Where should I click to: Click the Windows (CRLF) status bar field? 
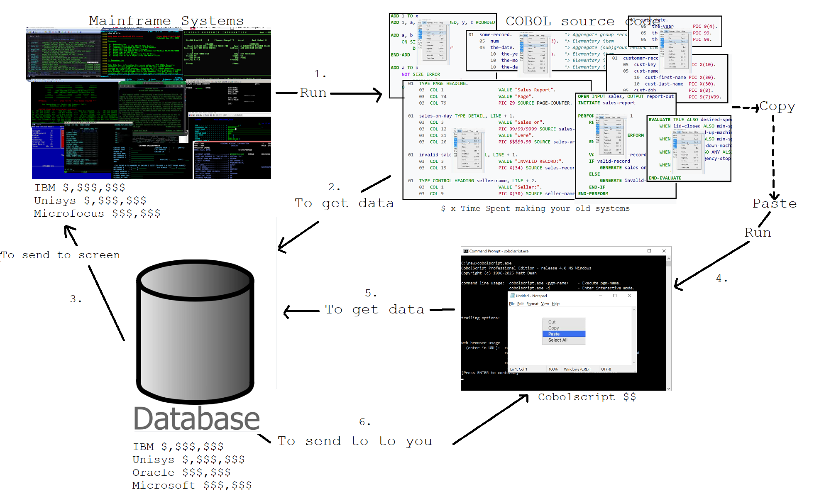pyautogui.click(x=577, y=369)
